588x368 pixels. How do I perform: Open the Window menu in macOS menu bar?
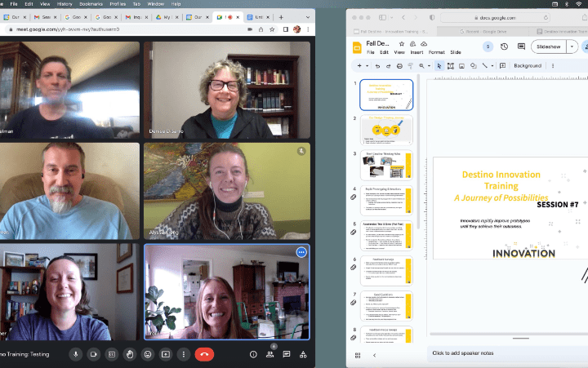pos(156,4)
